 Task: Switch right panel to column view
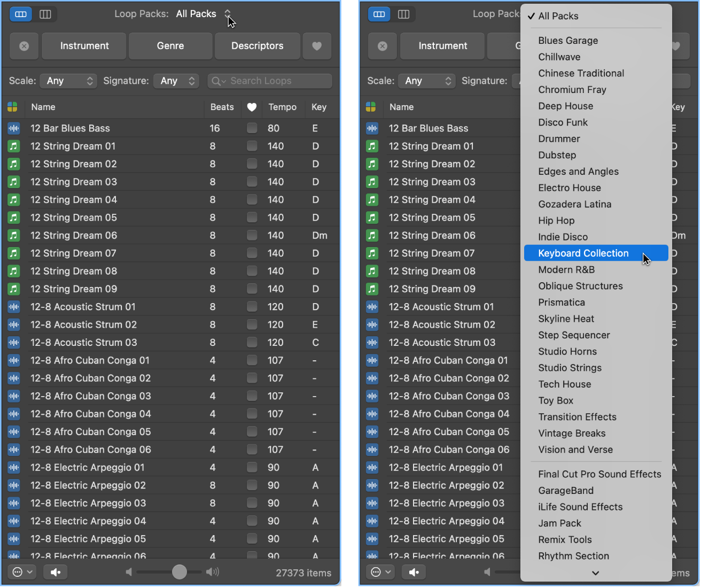[404, 14]
